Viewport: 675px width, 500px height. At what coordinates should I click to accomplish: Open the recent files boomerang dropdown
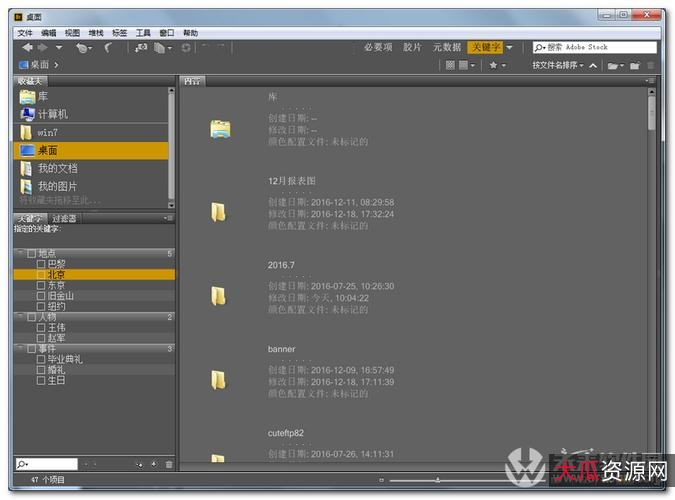point(84,48)
